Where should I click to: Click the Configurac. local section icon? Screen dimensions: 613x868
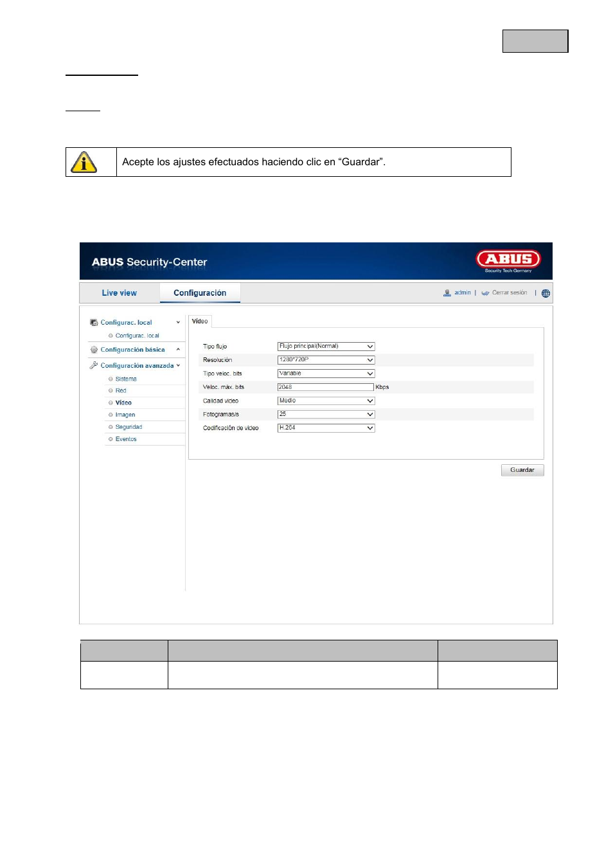coord(94,323)
